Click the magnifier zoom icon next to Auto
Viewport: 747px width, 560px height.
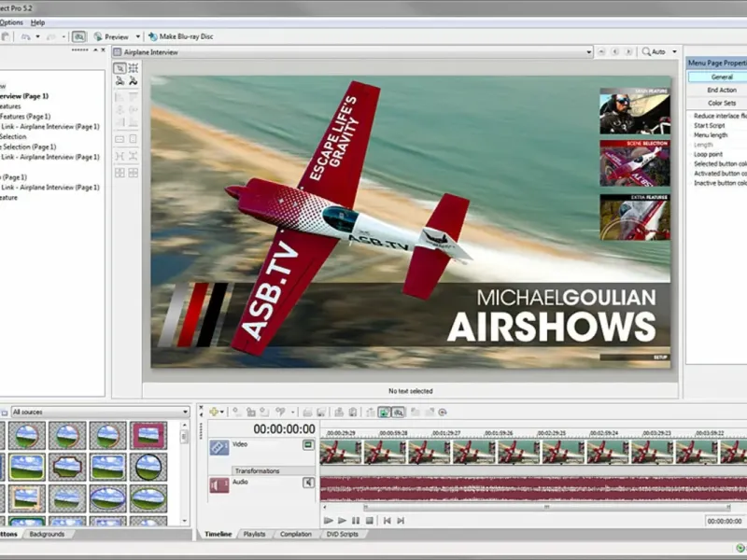tap(646, 51)
